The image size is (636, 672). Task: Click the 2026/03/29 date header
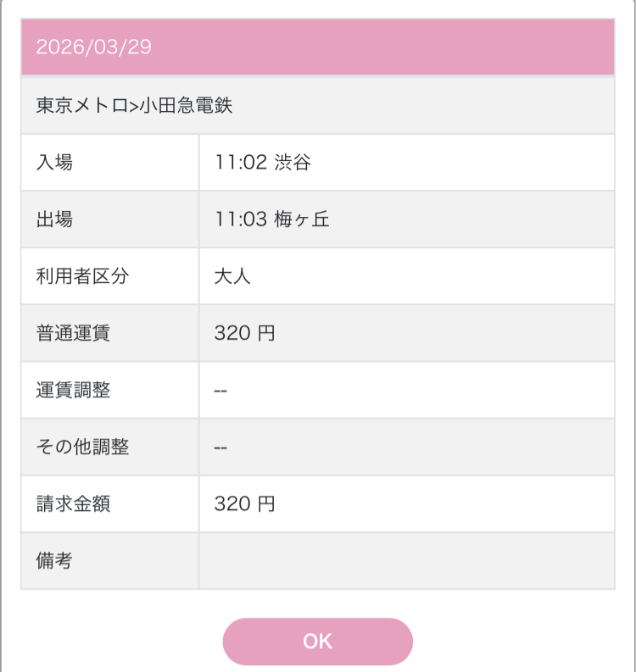point(93,47)
